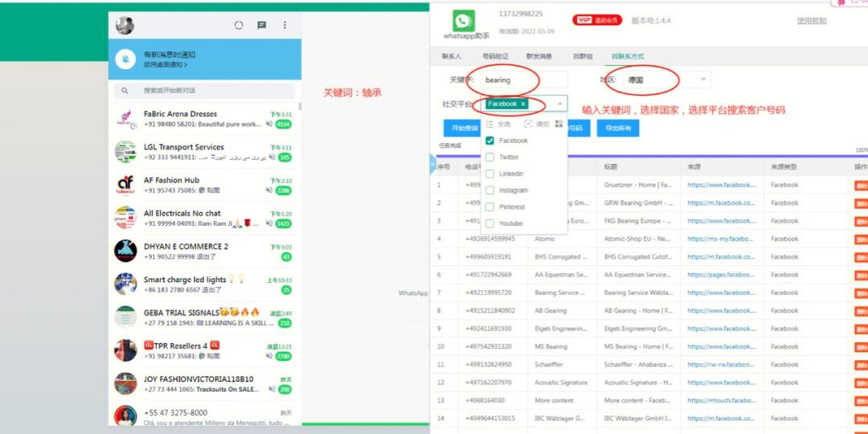Screen dimensions: 868x434
Task: Switch to the 号码验证 tab
Action: click(495, 56)
